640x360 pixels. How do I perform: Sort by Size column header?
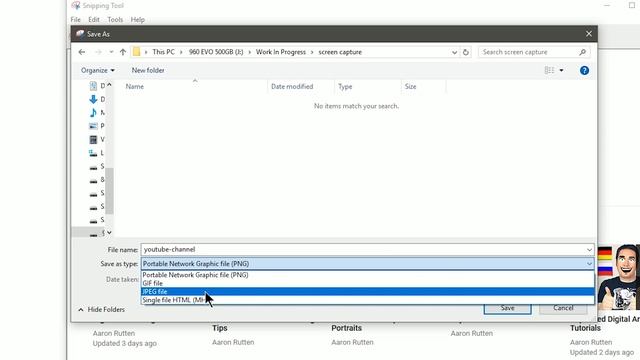click(410, 87)
